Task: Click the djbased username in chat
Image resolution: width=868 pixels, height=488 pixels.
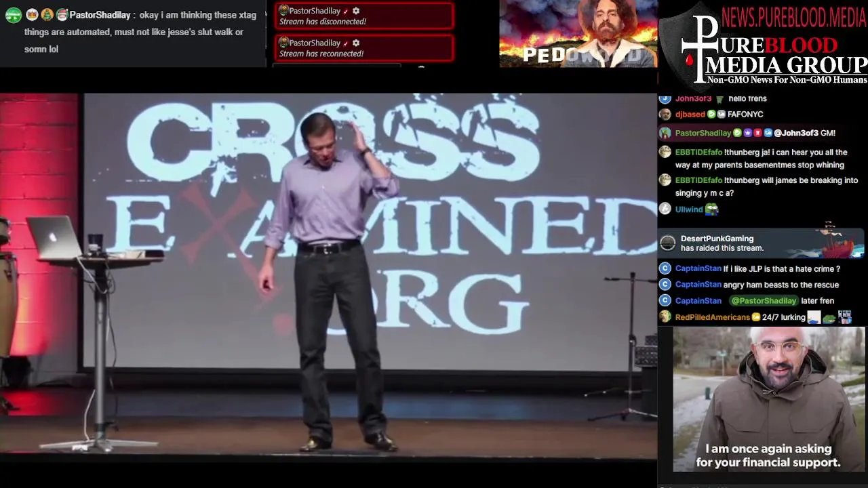Action: pyautogui.click(x=690, y=115)
